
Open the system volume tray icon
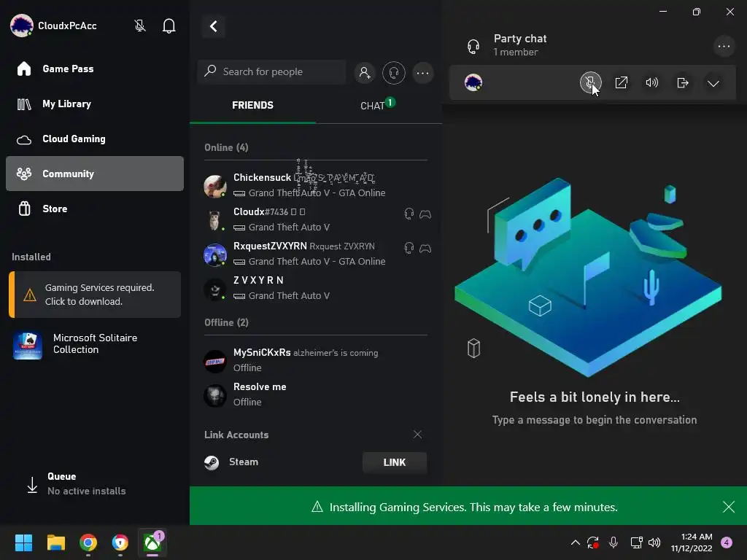[654, 542]
